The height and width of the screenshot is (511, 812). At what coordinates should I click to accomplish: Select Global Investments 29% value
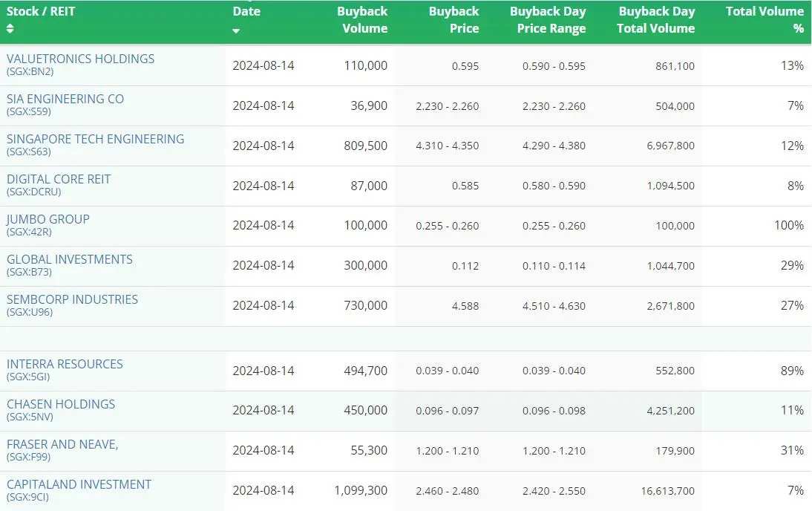[x=792, y=265]
